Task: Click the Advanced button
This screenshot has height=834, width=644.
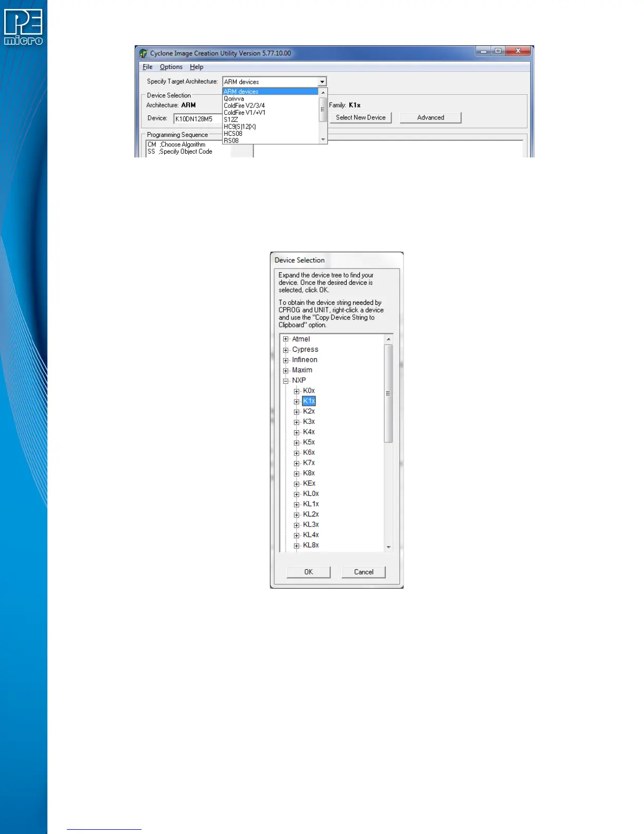Action: click(x=430, y=117)
